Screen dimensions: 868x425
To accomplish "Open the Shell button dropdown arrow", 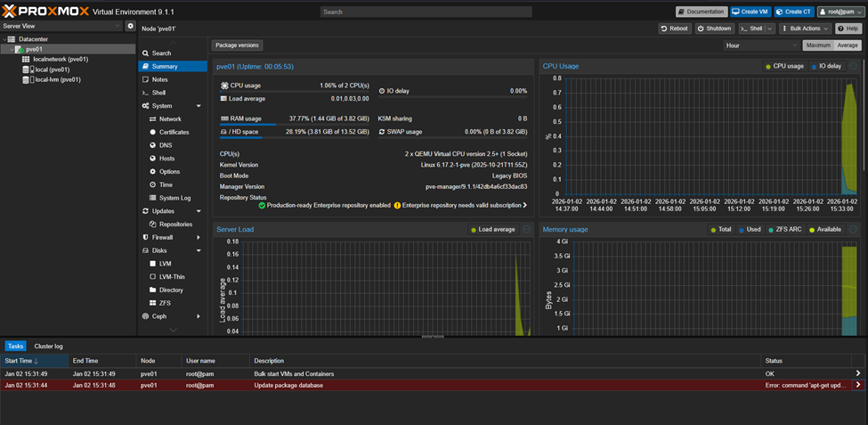I will point(770,29).
